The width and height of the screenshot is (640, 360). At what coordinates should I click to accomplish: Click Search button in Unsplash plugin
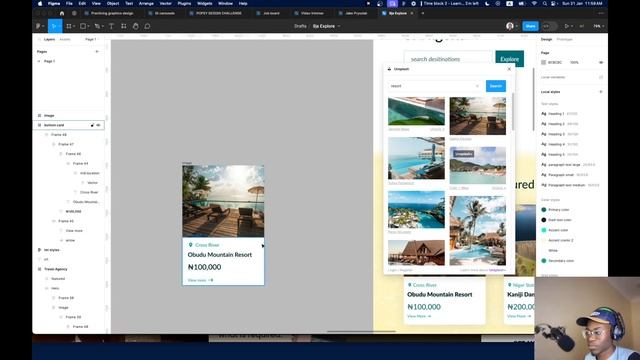[x=496, y=86]
